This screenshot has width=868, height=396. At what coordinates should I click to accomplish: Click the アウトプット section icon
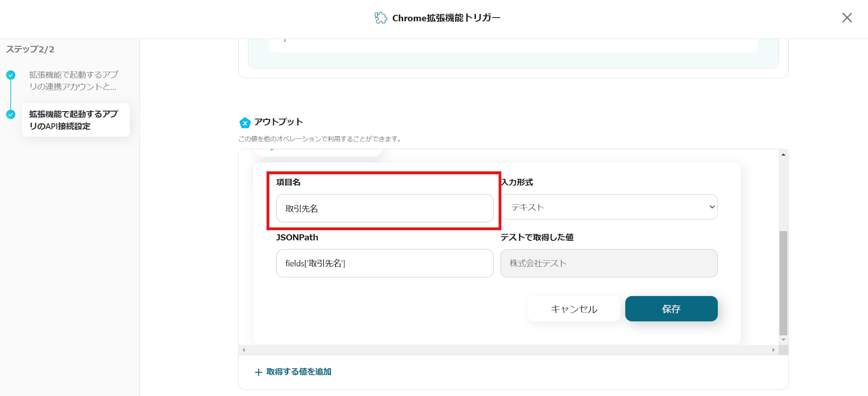245,123
